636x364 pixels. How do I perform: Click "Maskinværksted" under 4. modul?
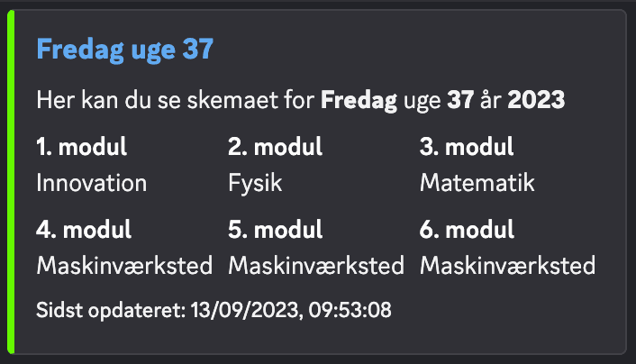pyautogui.click(x=124, y=267)
